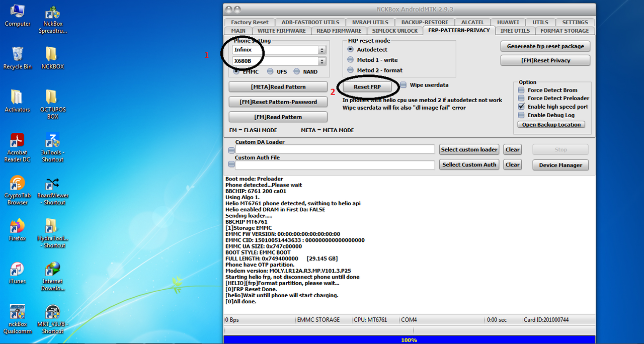Toggle Custom DA Loader checkbox
Image resolution: width=644 pixels, height=344 pixels.
[x=231, y=150]
